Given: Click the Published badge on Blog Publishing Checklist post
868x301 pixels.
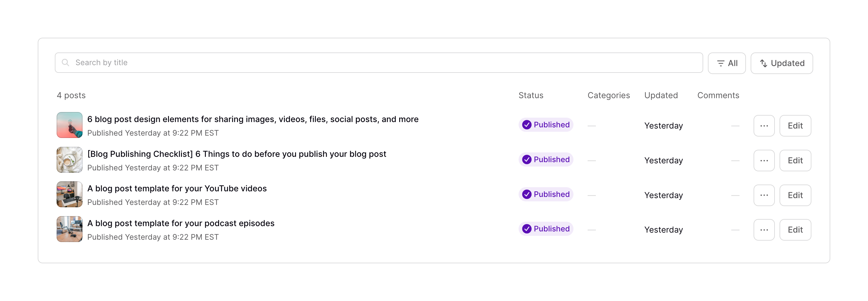Looking at the screenshot, I should [x=545, y=159].
